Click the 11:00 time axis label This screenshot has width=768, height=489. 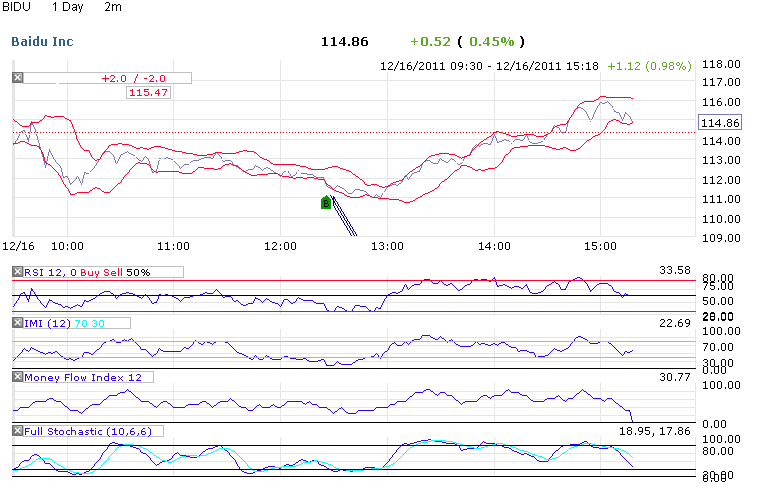pyautogui.click(x=173, y=246)
